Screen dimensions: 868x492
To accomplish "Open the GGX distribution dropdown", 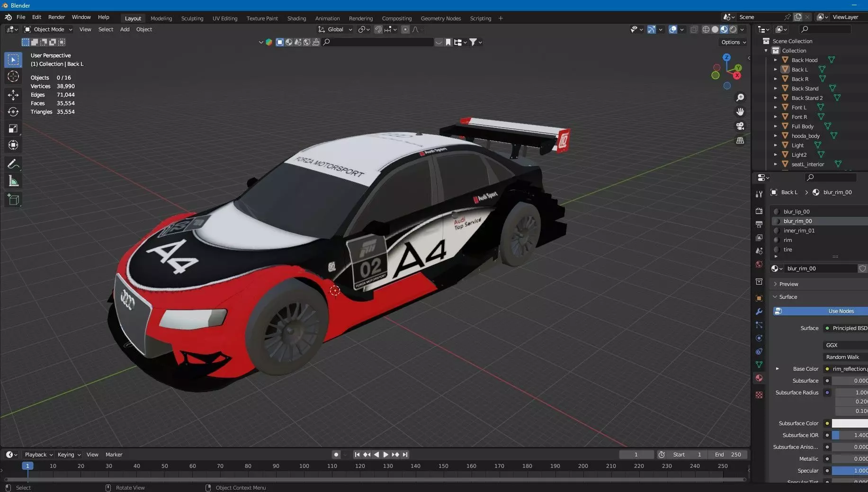I will point(846,345).
